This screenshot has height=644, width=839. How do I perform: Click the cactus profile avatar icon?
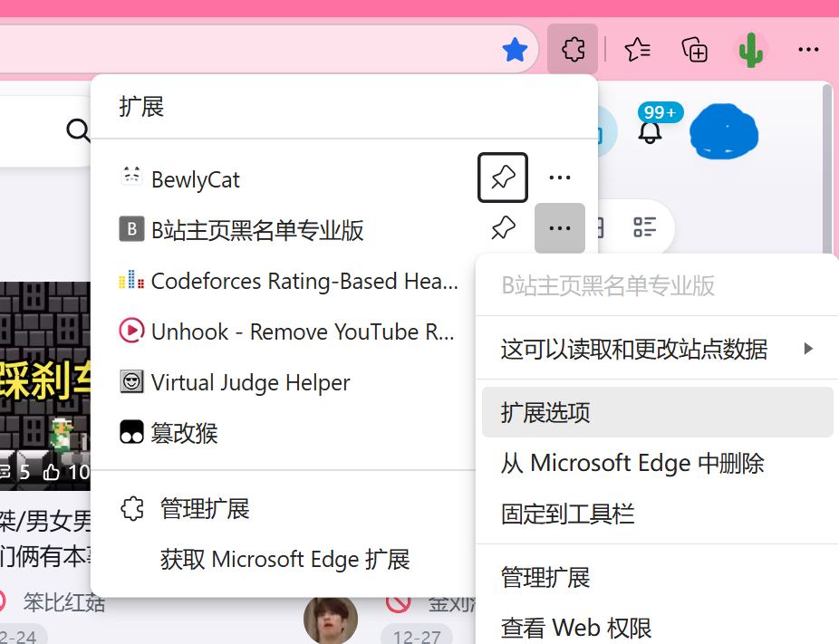pos(750,49)
